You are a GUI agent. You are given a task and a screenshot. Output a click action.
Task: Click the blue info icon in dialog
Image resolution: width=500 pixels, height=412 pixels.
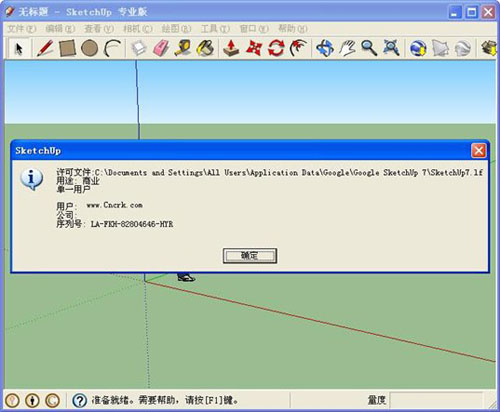point(31,179)
